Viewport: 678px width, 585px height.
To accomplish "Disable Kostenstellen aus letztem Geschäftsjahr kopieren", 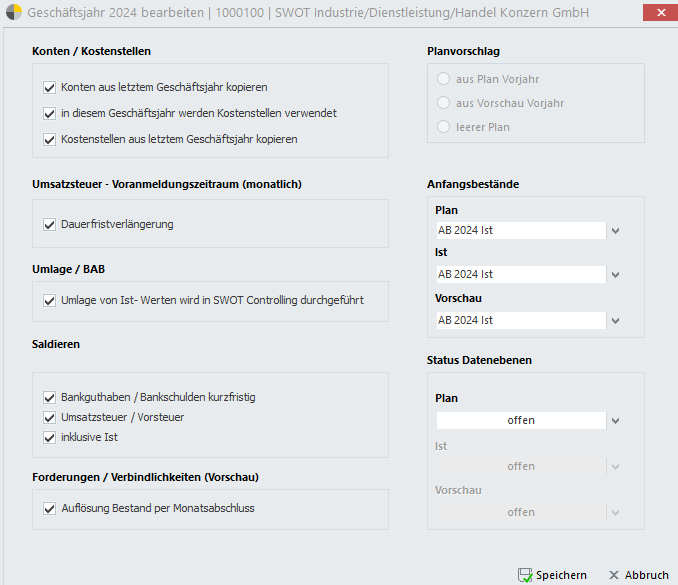I will (50, 139).
